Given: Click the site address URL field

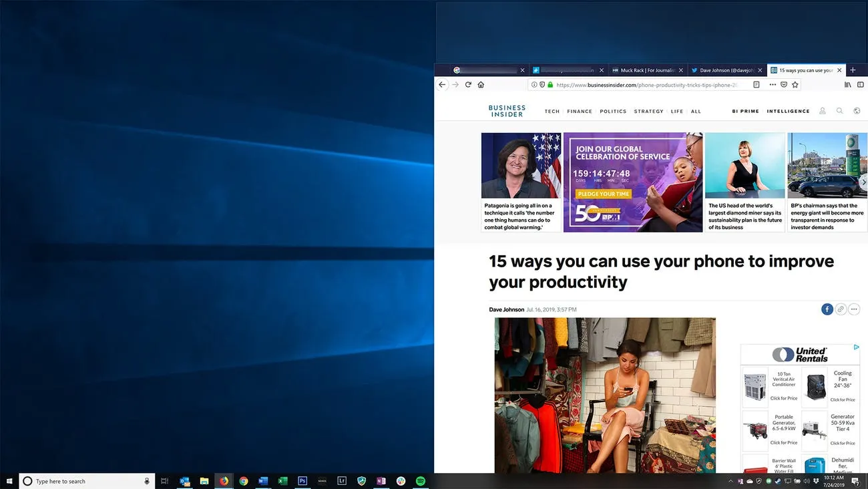Looking at the screenshot, I should [648, 85].
